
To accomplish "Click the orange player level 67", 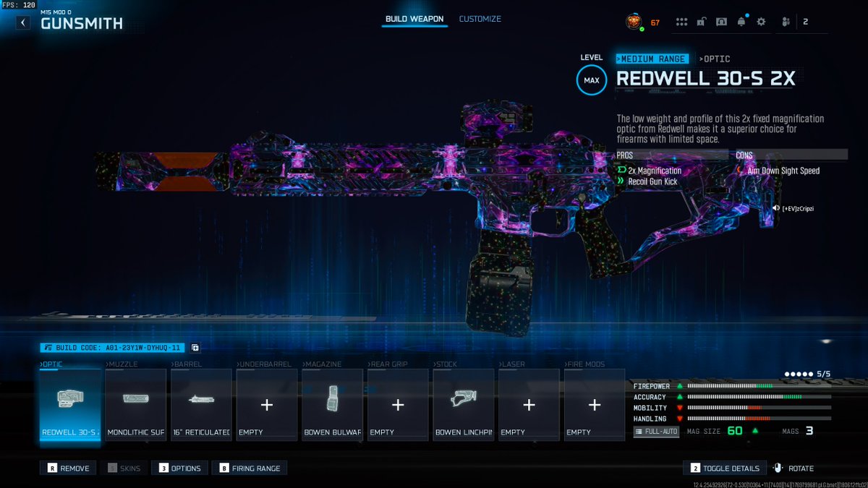I will (x=655, y=22).
